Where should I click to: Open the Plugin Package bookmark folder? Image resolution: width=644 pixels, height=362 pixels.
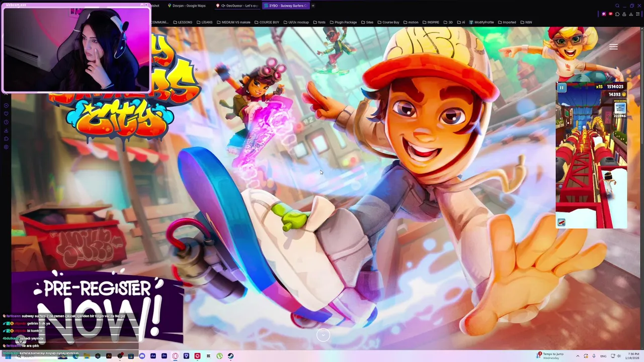pyautogui.click(x=343, y=22)
